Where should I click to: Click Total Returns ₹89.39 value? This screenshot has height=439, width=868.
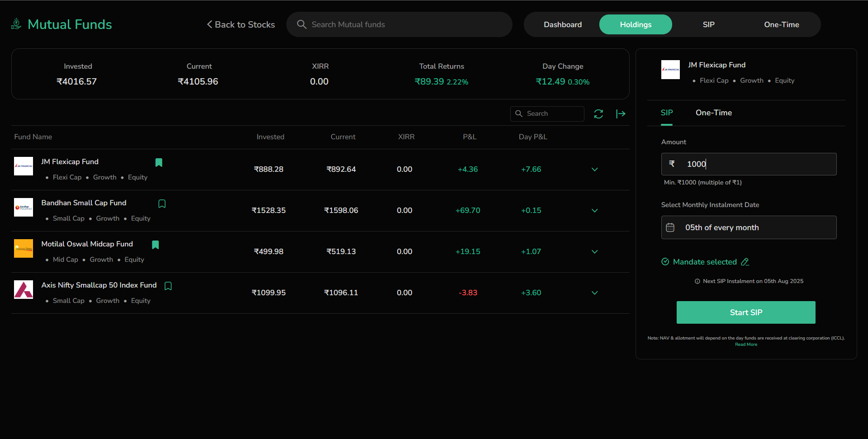(x=429, y=81)
